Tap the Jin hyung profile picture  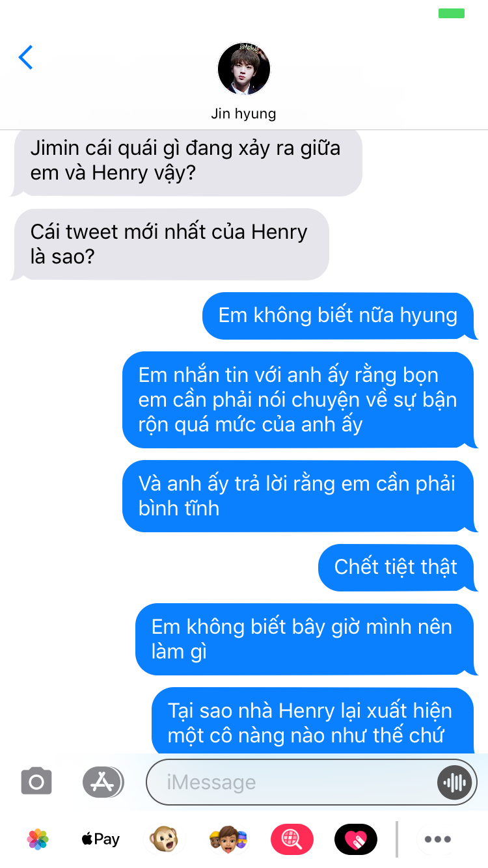(x=244, y=69)
